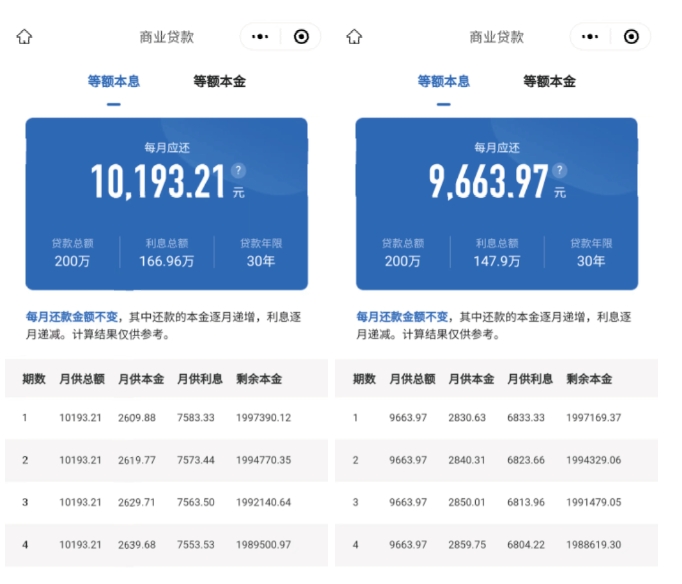
Task: Click remaining principal 1997169.37
Action: [594, 418]
